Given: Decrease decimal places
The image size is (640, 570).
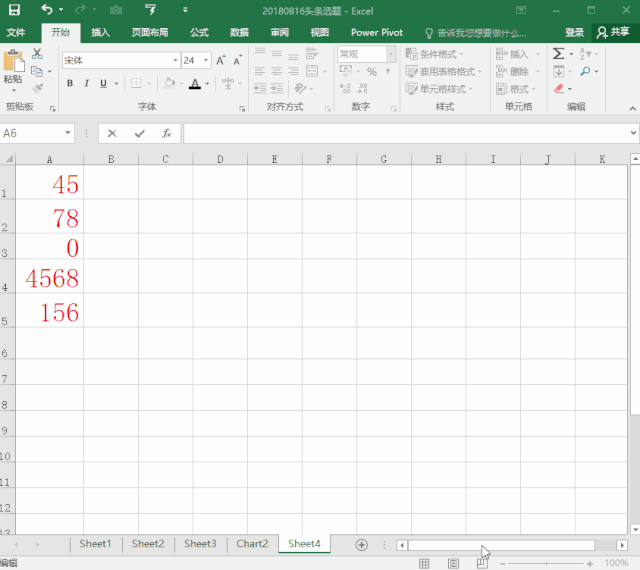Looking at the screenshot, I should point(362,88).
